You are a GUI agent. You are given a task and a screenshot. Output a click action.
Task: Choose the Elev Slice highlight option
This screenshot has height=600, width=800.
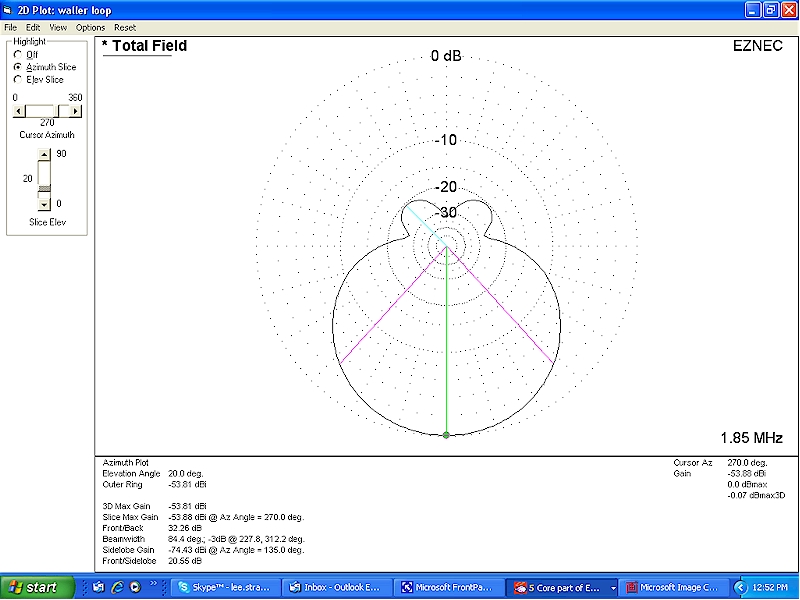[x=18, y=79]
